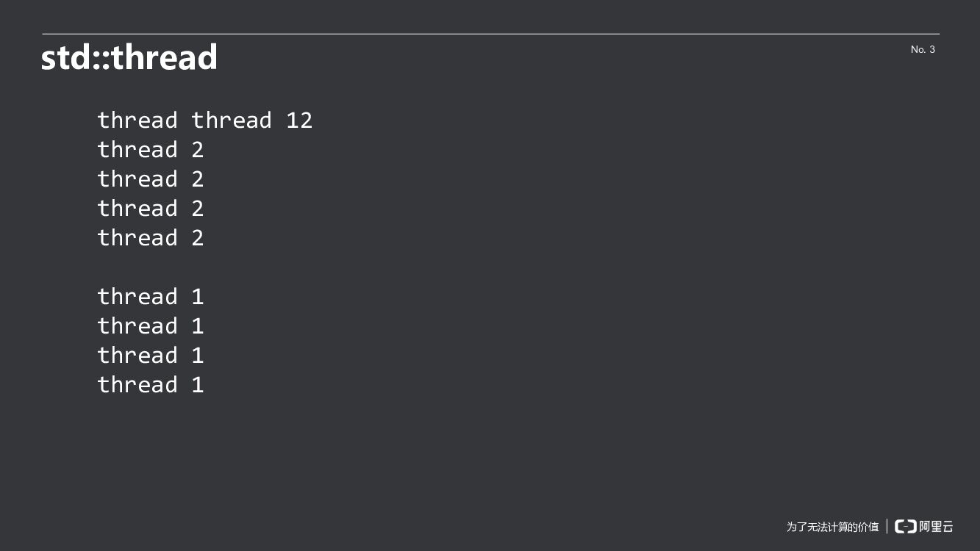Click the blank gap between thread groups
980x551 pixels.
150,267
